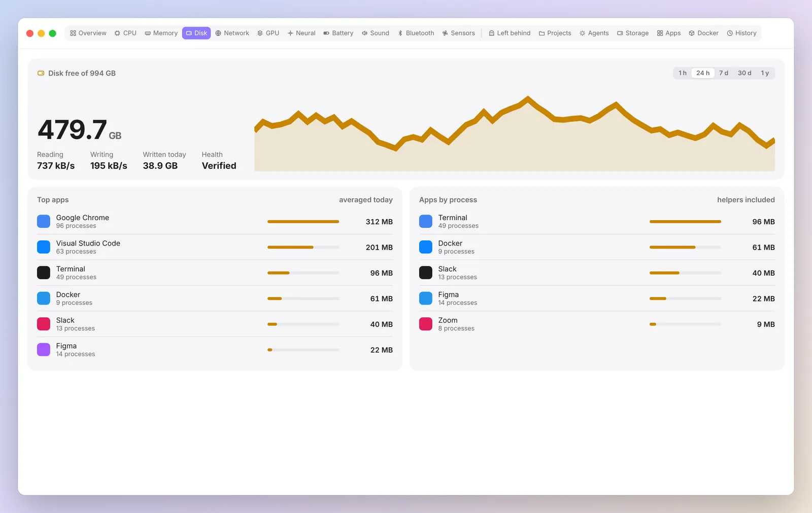This screenshot has width=812, height=513.
Task: Click the Zoom app icon
Action: 426,324
